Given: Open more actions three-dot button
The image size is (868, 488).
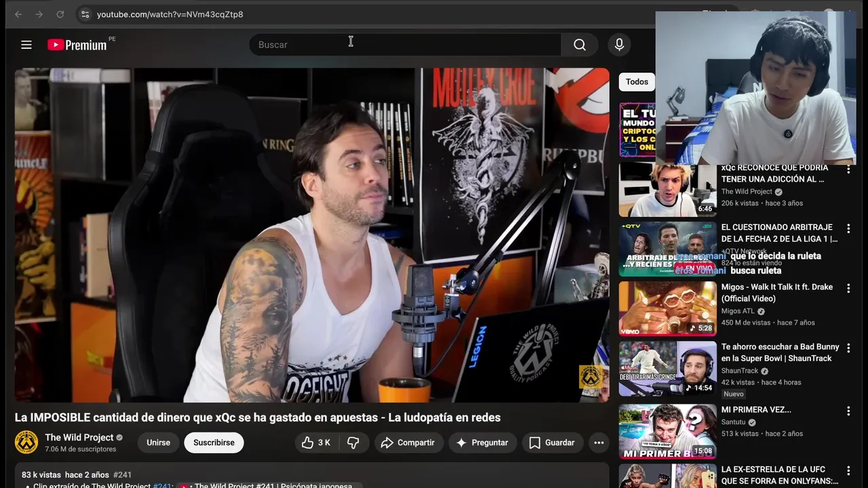Looking at the screenshot, I should tap(599, 443).
